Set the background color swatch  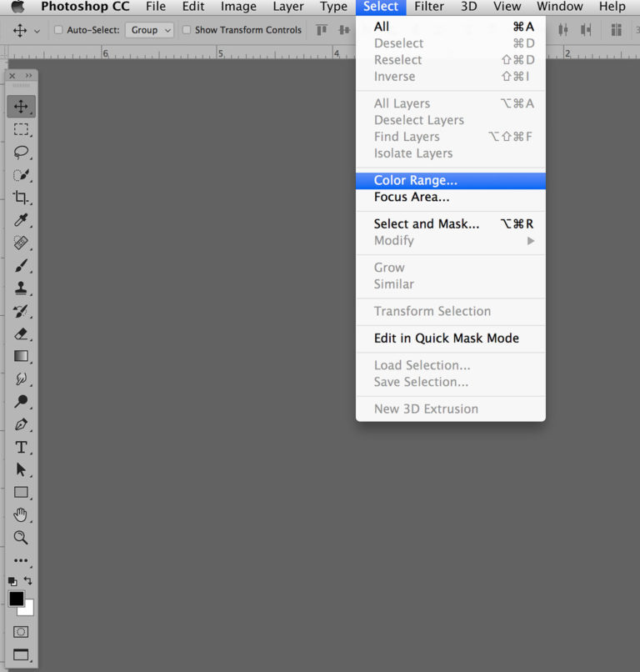pos(27,609)
